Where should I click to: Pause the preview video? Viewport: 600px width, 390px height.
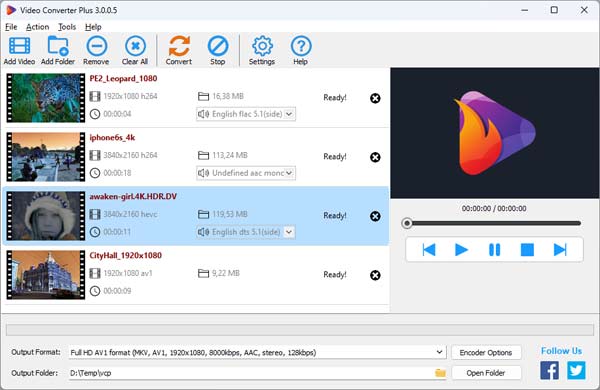[494, 250]
